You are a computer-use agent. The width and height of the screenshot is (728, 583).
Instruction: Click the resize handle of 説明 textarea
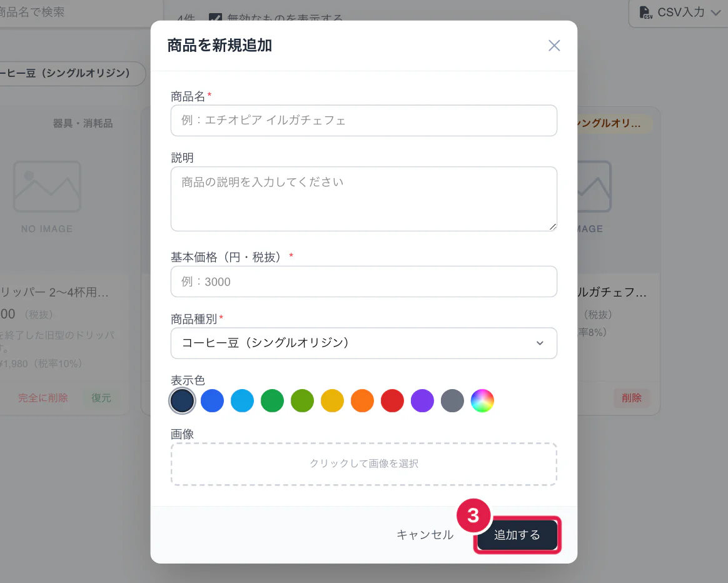pyautogui.click(x=552, y=226)
